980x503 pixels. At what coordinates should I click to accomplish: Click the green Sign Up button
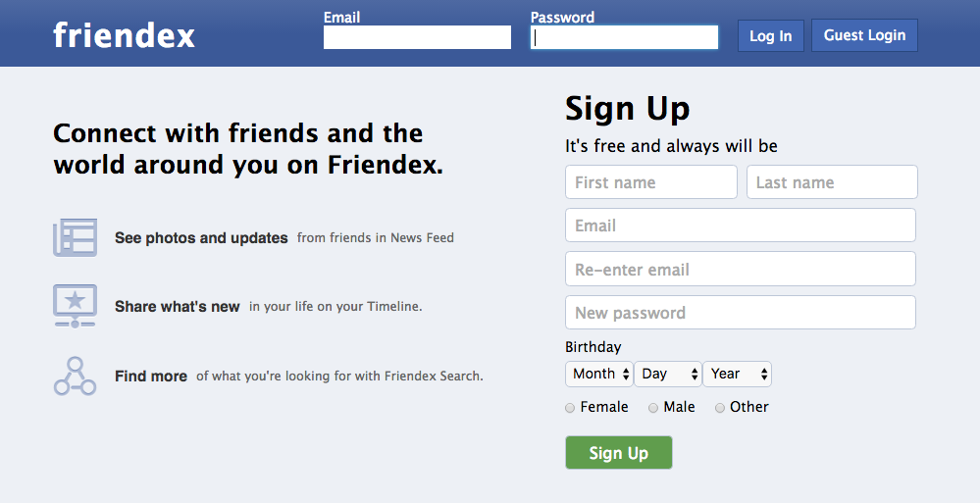tap(619, 452)
